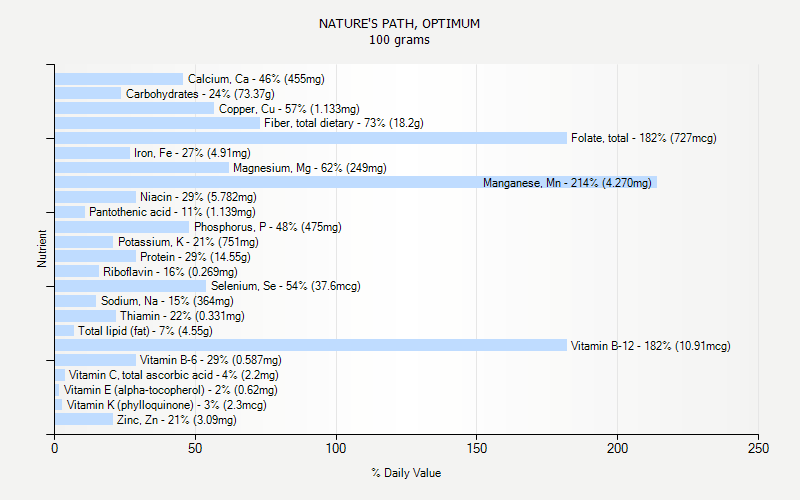Click the Manganese, Mn 214% label
Screen dimensions: 800x500
[x=567, y=183]
